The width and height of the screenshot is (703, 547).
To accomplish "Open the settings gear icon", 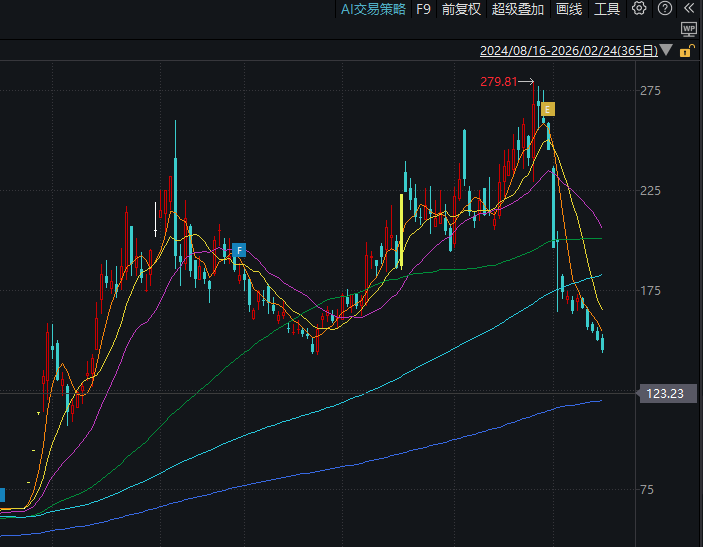I will 639,9.
